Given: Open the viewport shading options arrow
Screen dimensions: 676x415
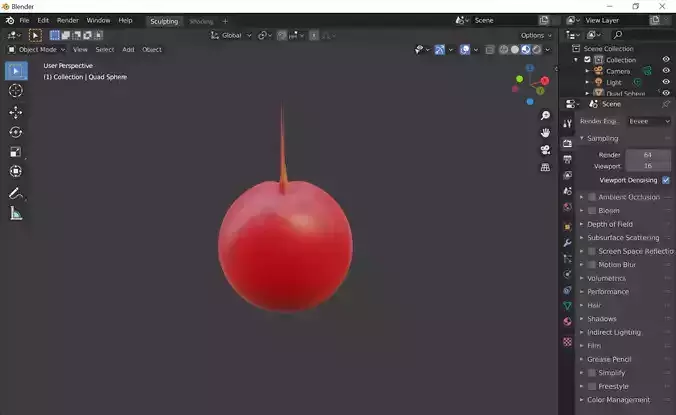Looking at the screenshot, I should point(548,50).
